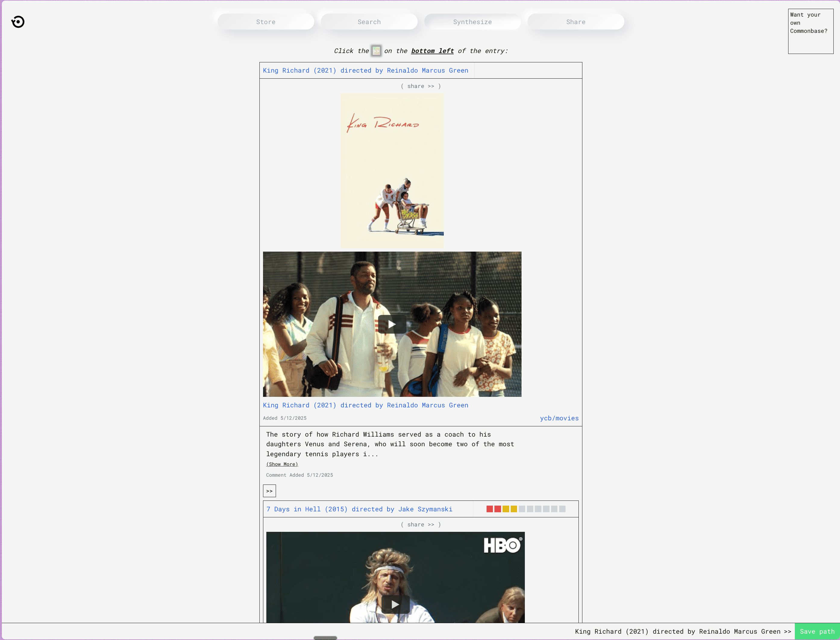Click the >> button below the comment
Image resolution: width=840 pixels, height=640 pixels.
point(269,491)
